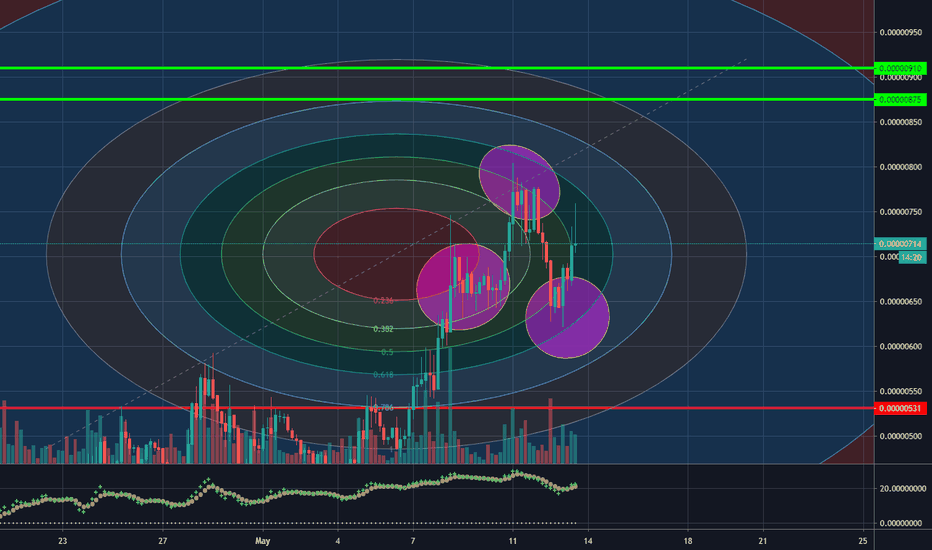Click date 27 on the time axis
The height and width of the screenshot is (550, 932).
(x=162, y=541)
